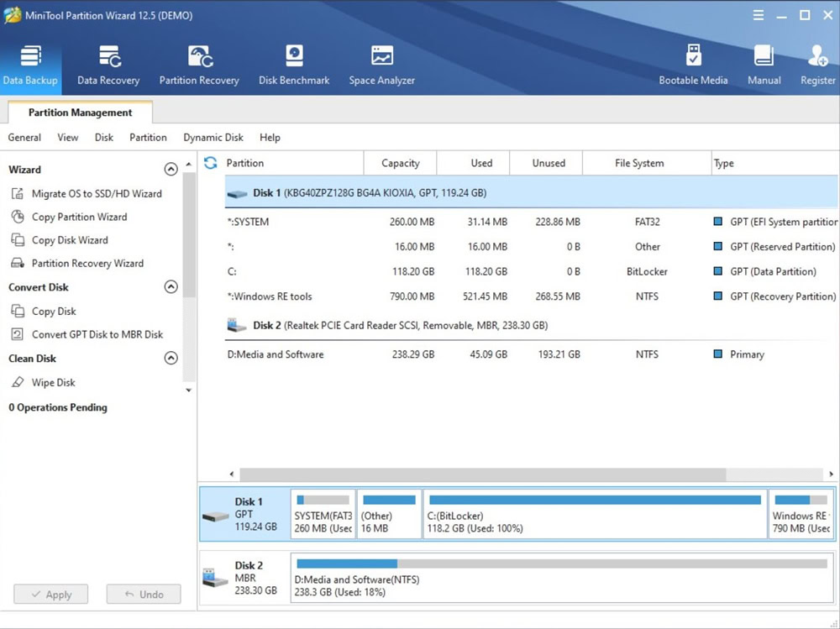Open the Data Backup tool
The width and height of the screenshot is (840, 629).
pos(30,66)
